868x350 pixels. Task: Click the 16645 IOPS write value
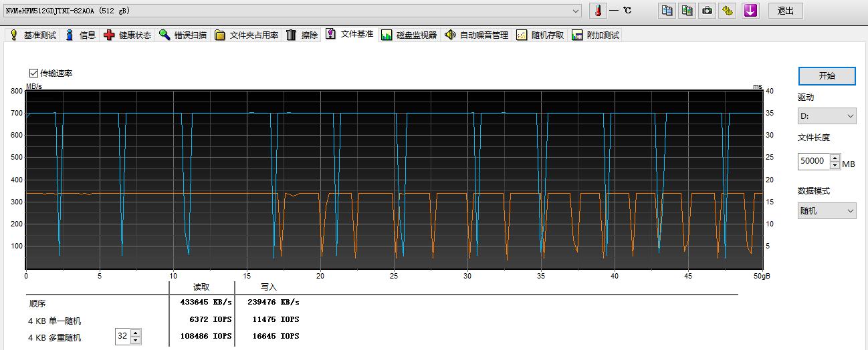[275, 336]
